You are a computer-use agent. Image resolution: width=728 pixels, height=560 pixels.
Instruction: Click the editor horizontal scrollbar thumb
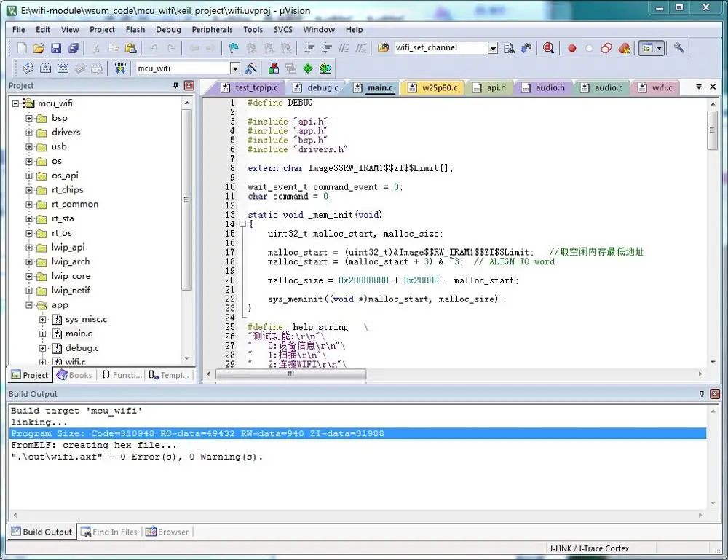[x=290, y=374]
